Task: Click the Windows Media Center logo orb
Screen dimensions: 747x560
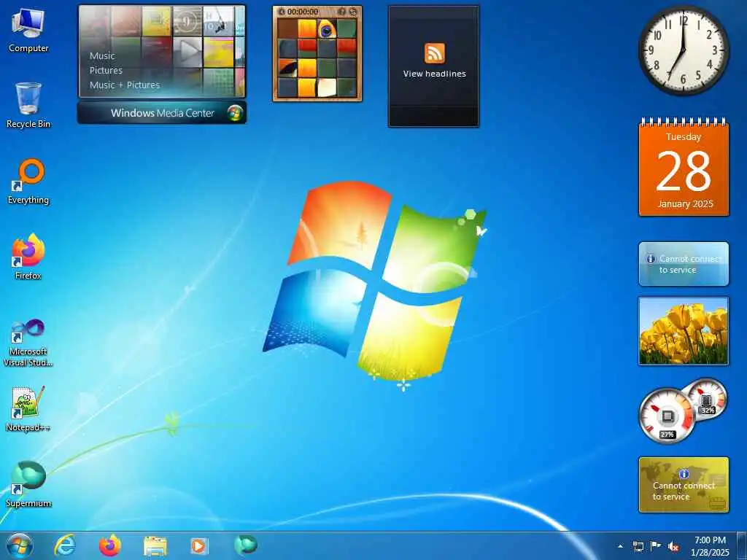Action: point(234,113)
